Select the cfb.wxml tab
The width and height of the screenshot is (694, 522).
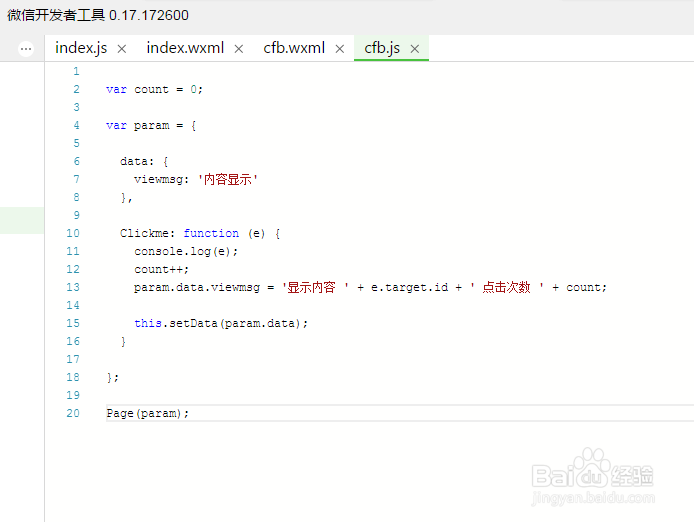tap(294, 48)
